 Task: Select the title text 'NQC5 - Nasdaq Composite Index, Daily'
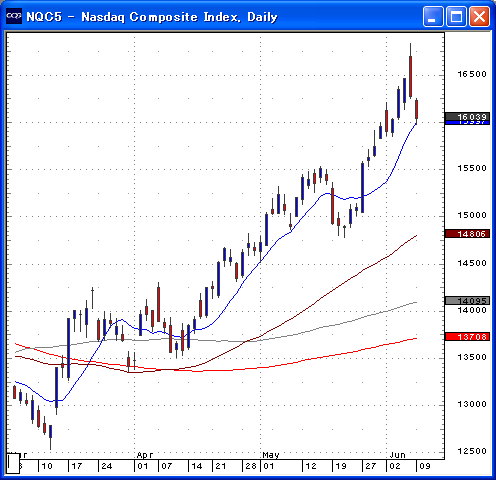[x=152, y=17]
